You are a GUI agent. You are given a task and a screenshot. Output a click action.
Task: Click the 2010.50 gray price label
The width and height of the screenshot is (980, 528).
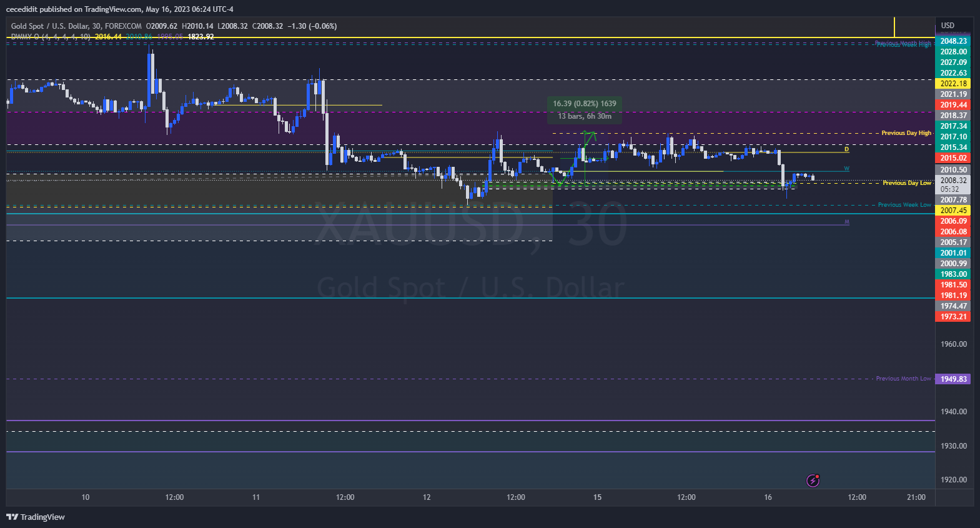click(x=953, y=170)
